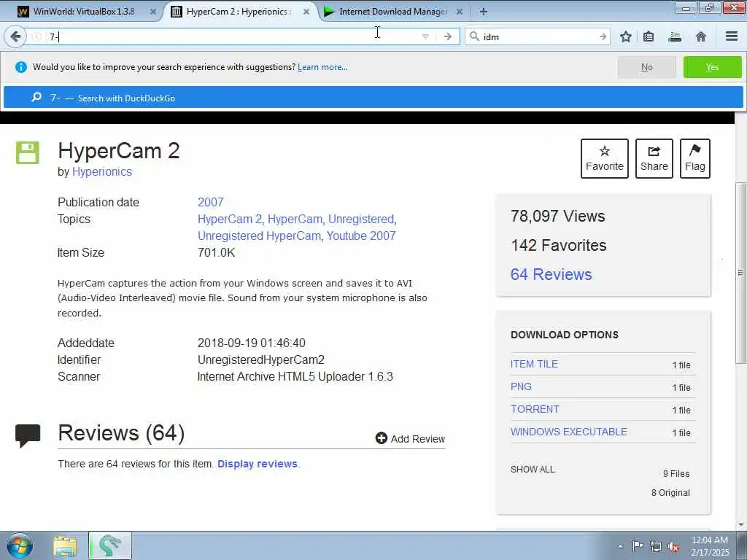Bookmark this page with the star icon

[x=625, y=36]
